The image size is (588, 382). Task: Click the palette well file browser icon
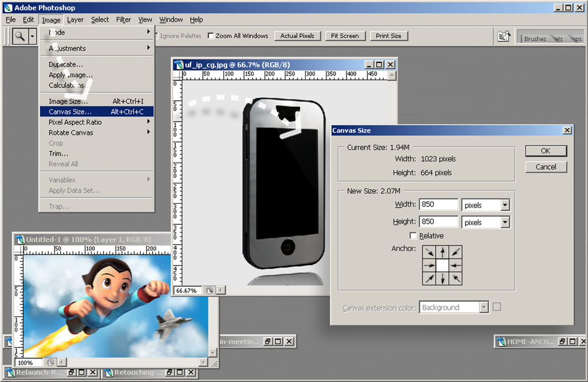pyautogui.click(x=504, y=36)
